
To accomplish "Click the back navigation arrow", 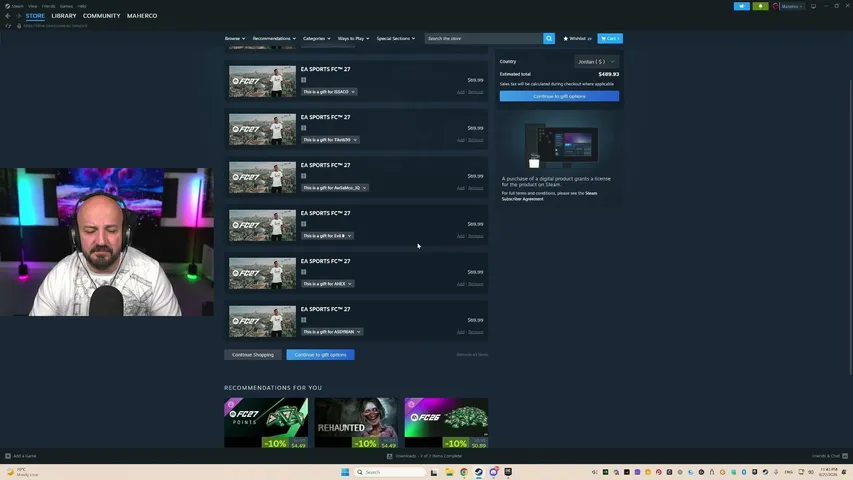I will (x=8, y=16).
